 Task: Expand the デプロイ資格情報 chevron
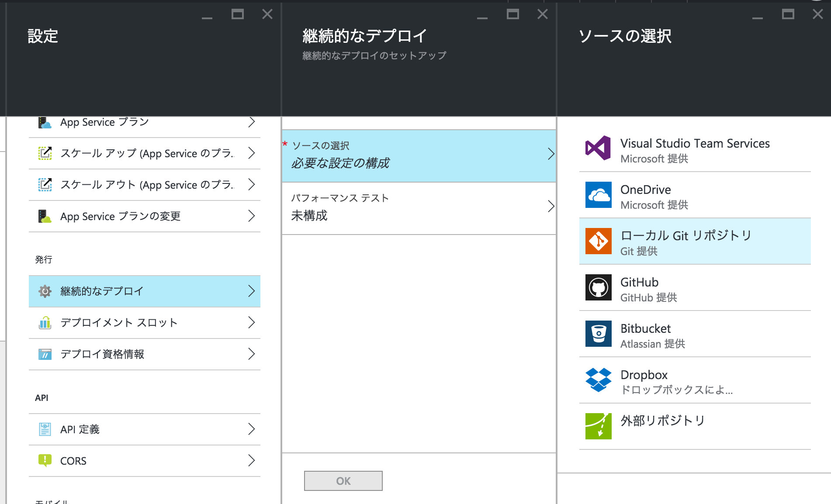251,354
